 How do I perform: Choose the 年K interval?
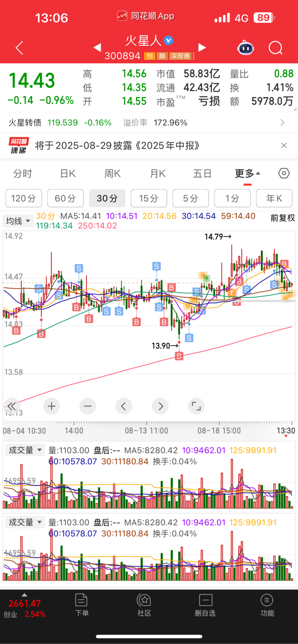pyautogui.click(x=274, y=198)
